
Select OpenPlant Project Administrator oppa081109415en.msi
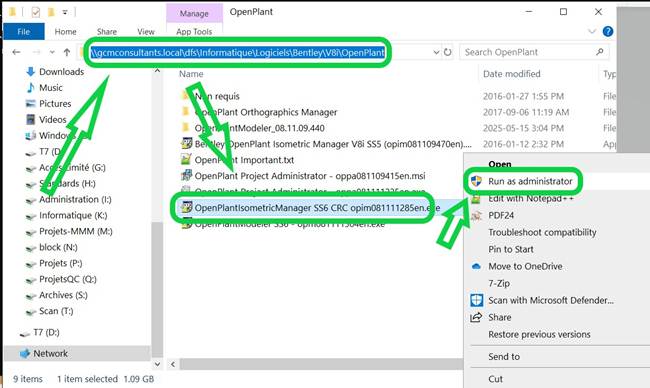tap(310, 176)
